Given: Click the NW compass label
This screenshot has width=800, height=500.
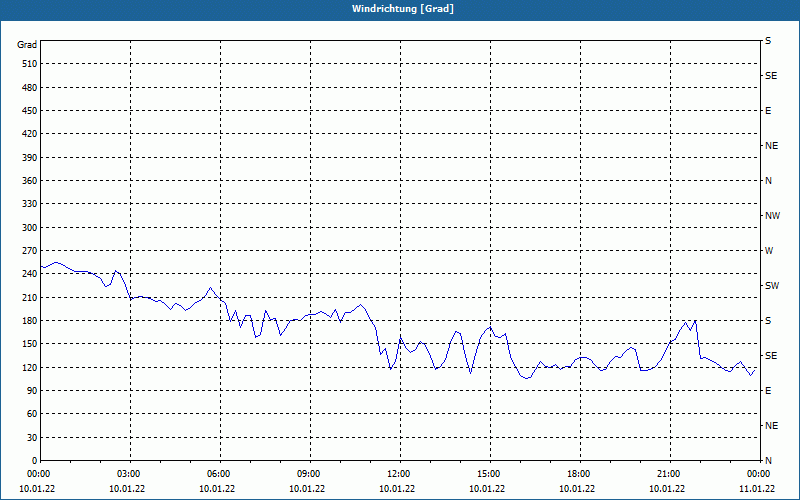Looking at the screenshot, I should point(772,216).
